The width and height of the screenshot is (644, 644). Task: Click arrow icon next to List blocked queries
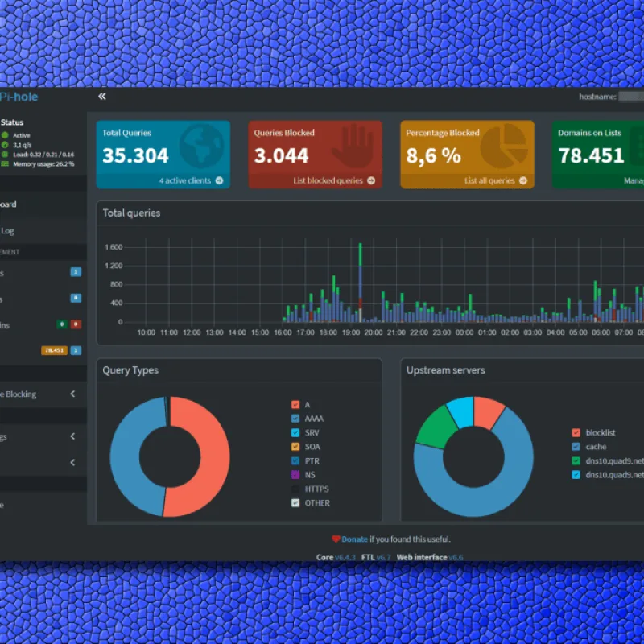371,180
